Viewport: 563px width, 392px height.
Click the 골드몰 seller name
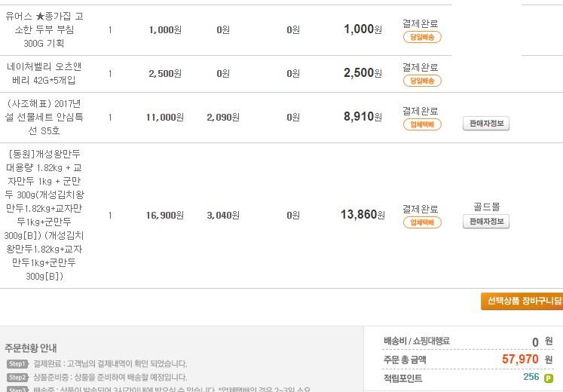[x=486, y=206]
